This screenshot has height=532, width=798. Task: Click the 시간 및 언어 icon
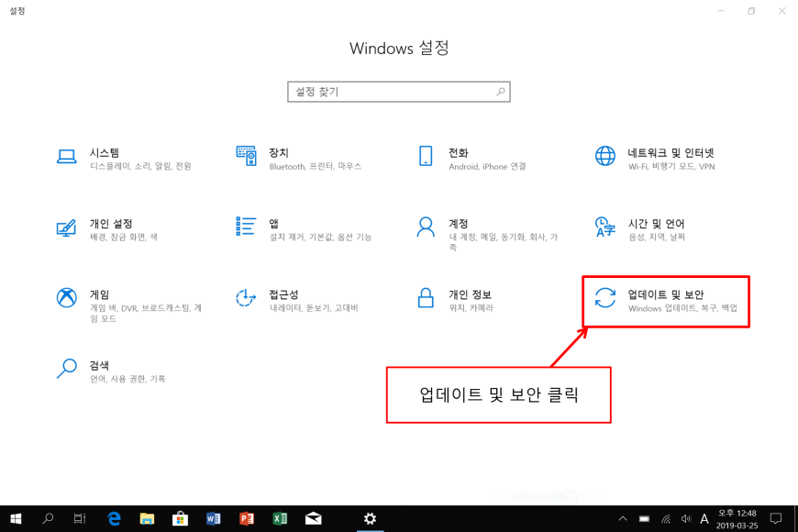pos(605,227)
